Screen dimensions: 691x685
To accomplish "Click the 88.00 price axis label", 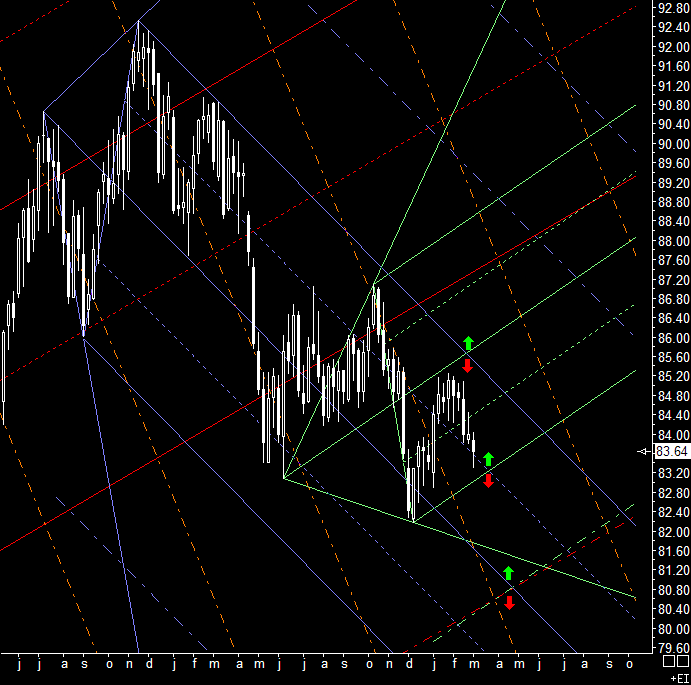I will pos(673,241).
